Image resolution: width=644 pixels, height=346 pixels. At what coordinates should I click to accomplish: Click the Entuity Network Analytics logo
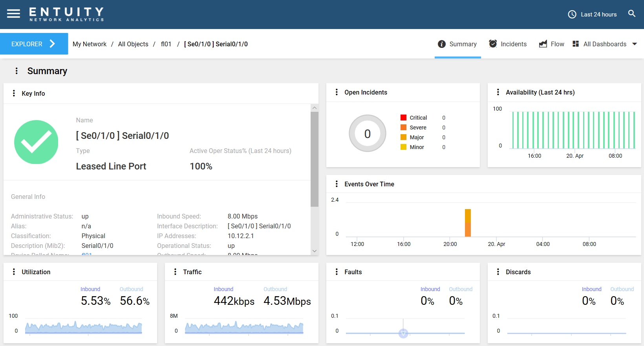click(x=66, y=14)
